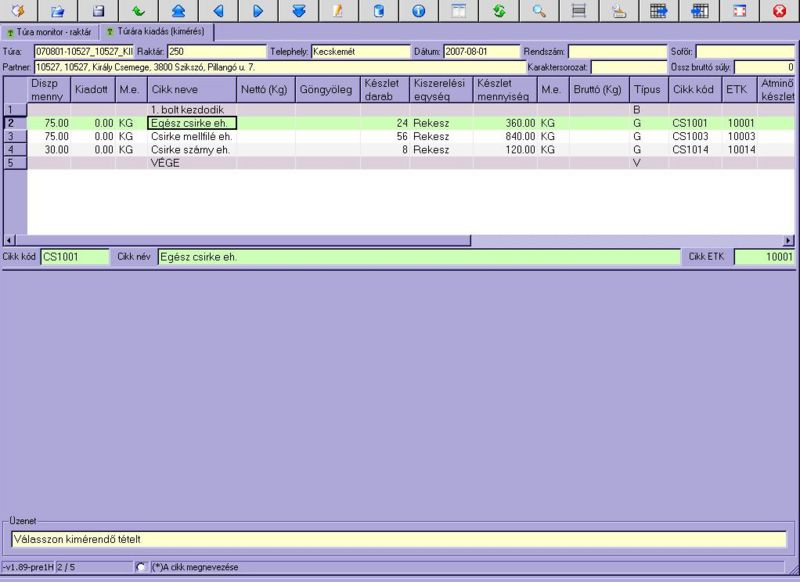Click the open folder toolbar icon
This screenshot has height=582, width=800.
pos(58,11)
